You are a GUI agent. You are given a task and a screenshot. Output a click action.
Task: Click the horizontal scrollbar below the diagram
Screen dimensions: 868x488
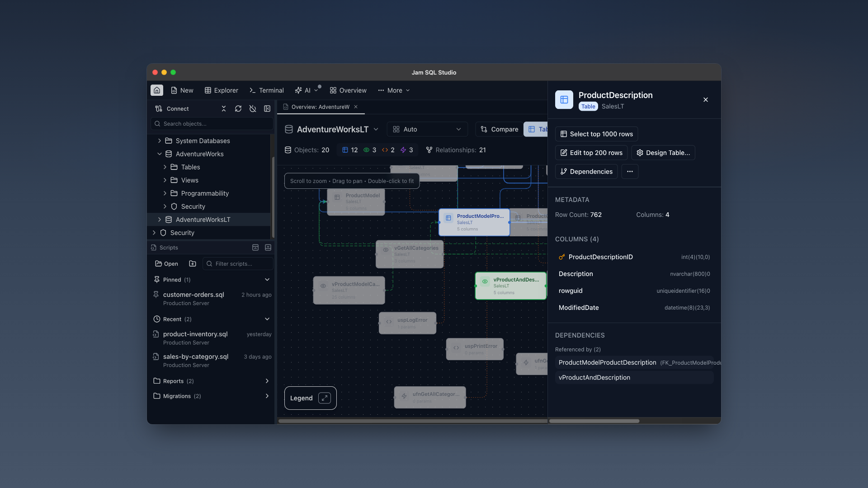point(411,421)
